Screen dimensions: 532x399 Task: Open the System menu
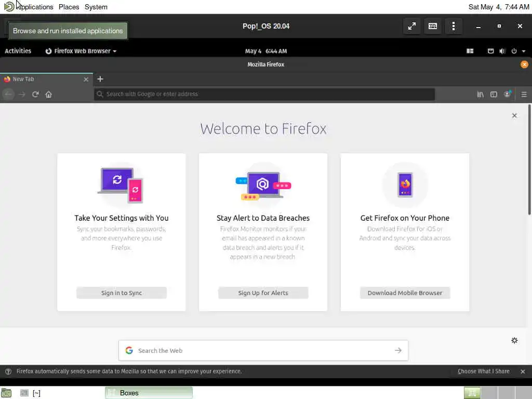coord(96,7)
